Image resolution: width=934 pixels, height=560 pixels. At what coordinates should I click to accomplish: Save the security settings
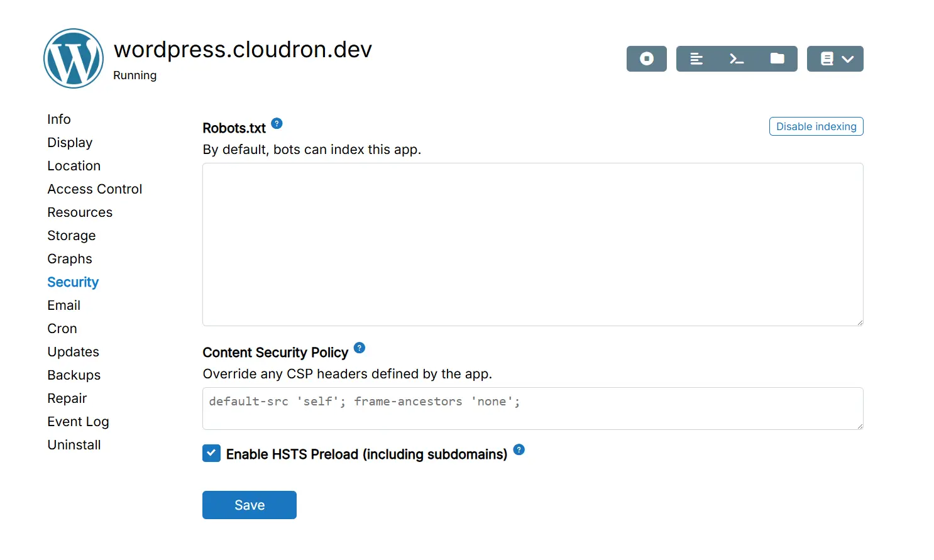tap(250, 505)
